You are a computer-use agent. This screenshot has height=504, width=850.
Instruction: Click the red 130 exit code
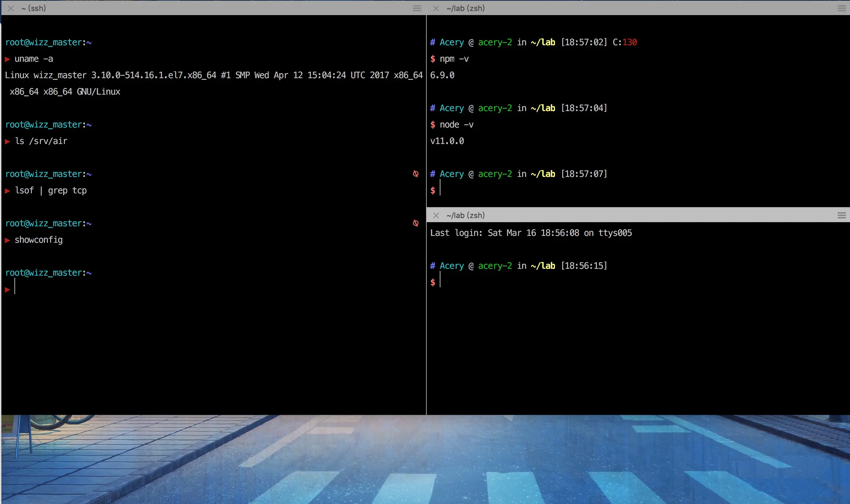[x=629, y=42]
